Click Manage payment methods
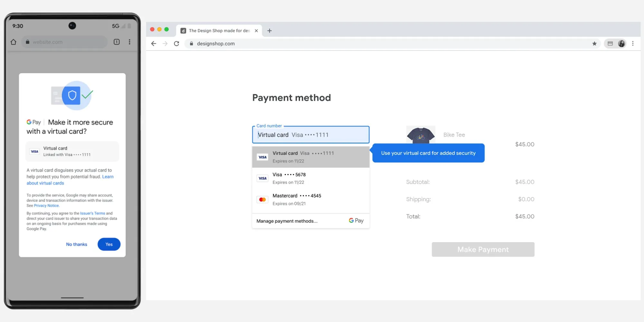The image size is (644, 322). 287,221
